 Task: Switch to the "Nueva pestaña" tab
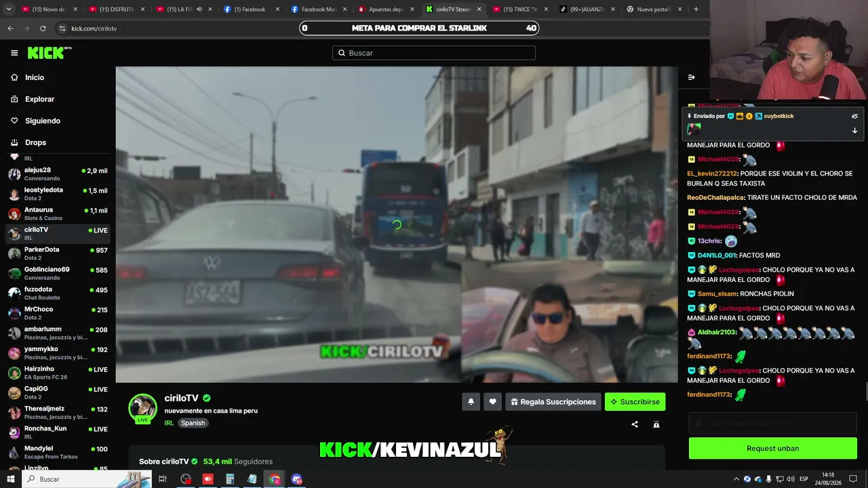pyautogui.click(x=654, y=9)
